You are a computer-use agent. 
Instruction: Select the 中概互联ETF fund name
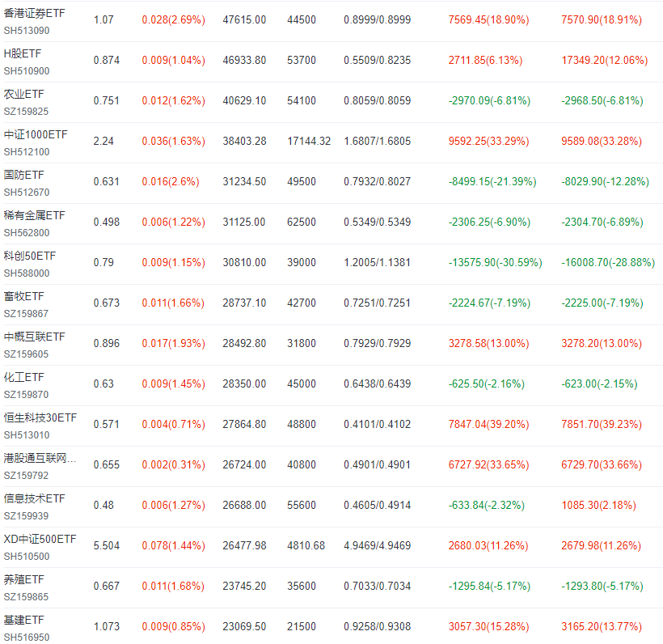coord(34,337)
